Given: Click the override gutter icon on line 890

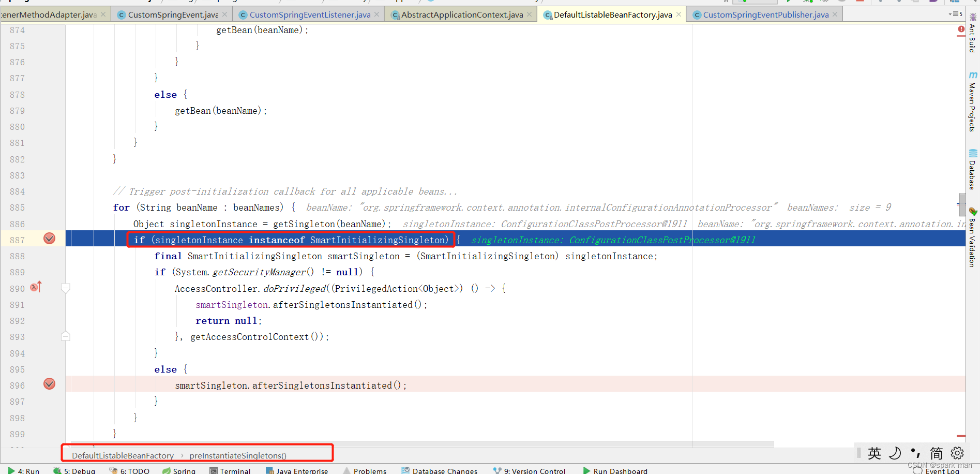Looking at the screenshot, I should (36, 287).
